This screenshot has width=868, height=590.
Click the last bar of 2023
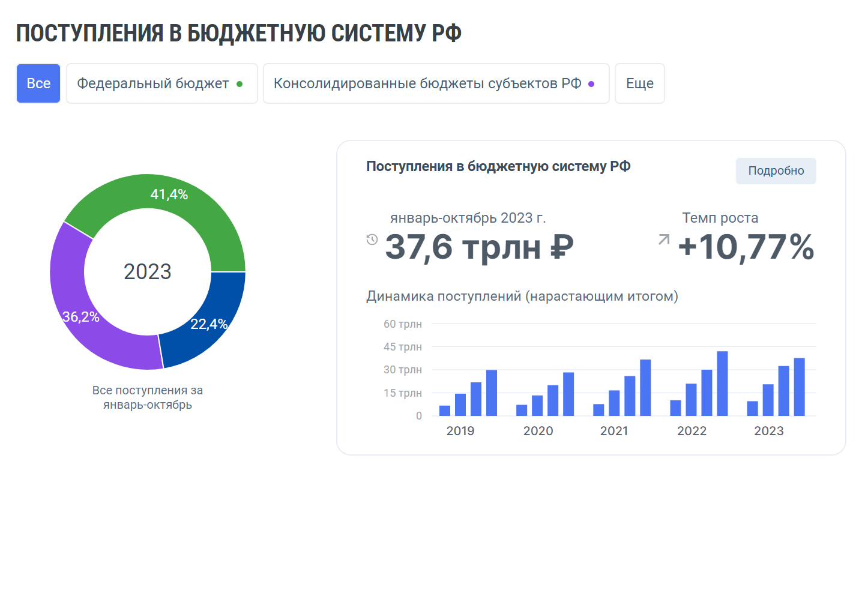(x=800, y=387)
